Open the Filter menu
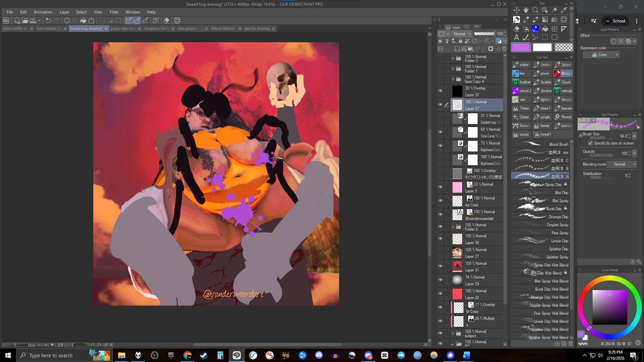This screenshot has width=644, height=362. point(114,12)
